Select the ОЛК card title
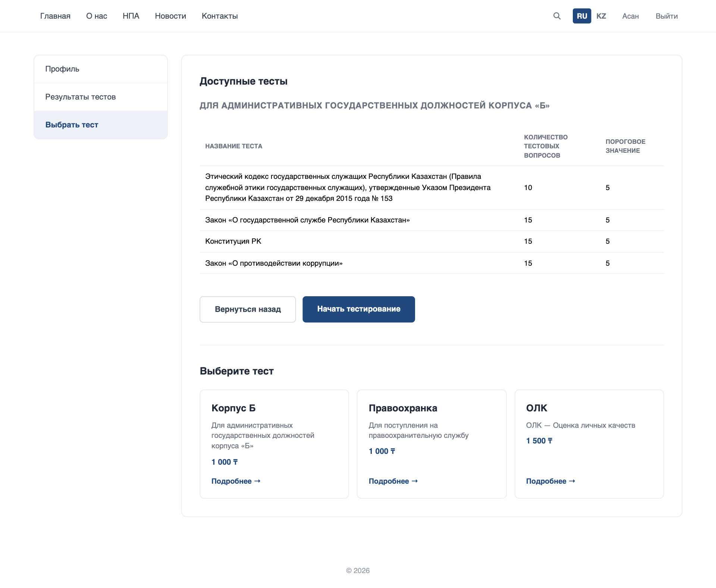Viewport: 716px width, 588px height. [x=537, y=408]
